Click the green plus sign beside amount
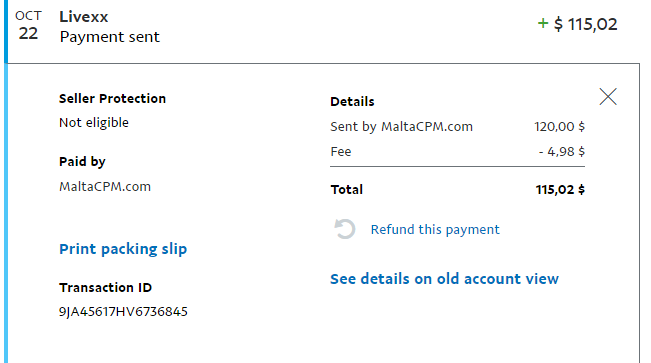The image size is (651, 363). point(543,23)
